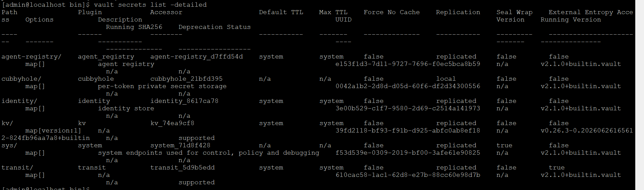Click the identity_8617ca78 accessor
Viewport: 644px width, 190px height.
pyautogui.click(x=184, y=101)
